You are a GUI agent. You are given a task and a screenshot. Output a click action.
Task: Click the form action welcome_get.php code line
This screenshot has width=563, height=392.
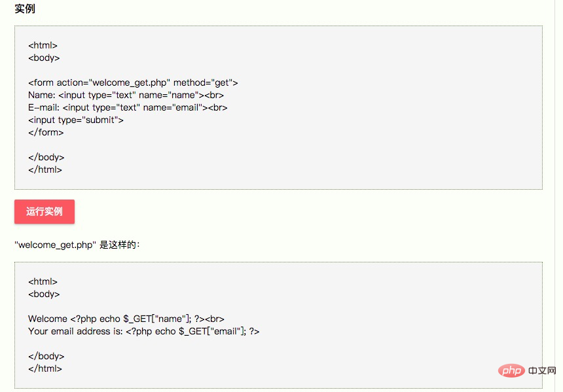coord(133,82)
